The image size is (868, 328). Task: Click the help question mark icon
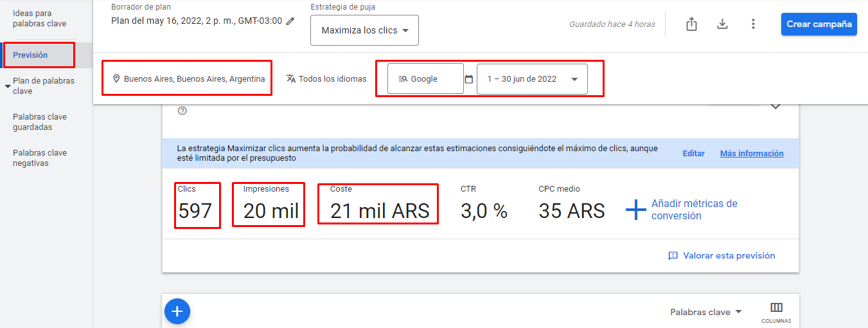click(182, 111)
